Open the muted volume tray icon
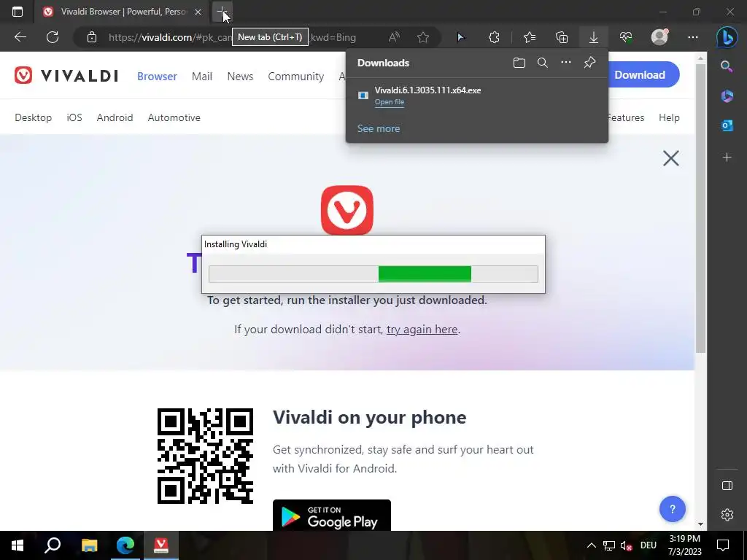Screen dimensions: 747x560 626,545
